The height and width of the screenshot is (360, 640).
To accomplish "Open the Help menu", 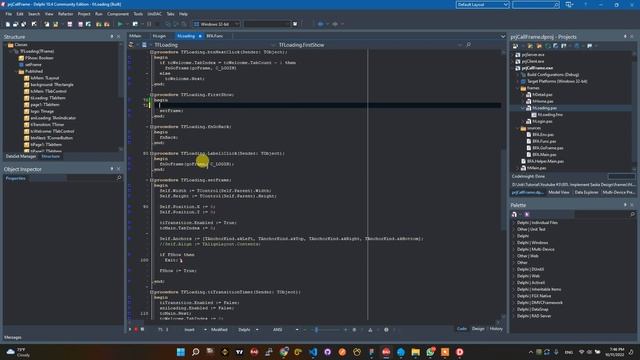I will (x=183, y=14).
